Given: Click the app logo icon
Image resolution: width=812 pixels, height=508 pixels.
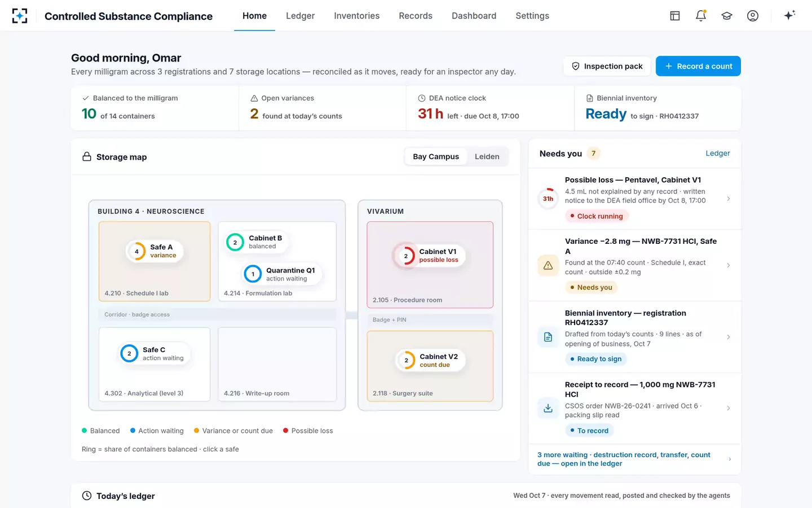Looking at the screenshot, I should [x=20, y=16].
